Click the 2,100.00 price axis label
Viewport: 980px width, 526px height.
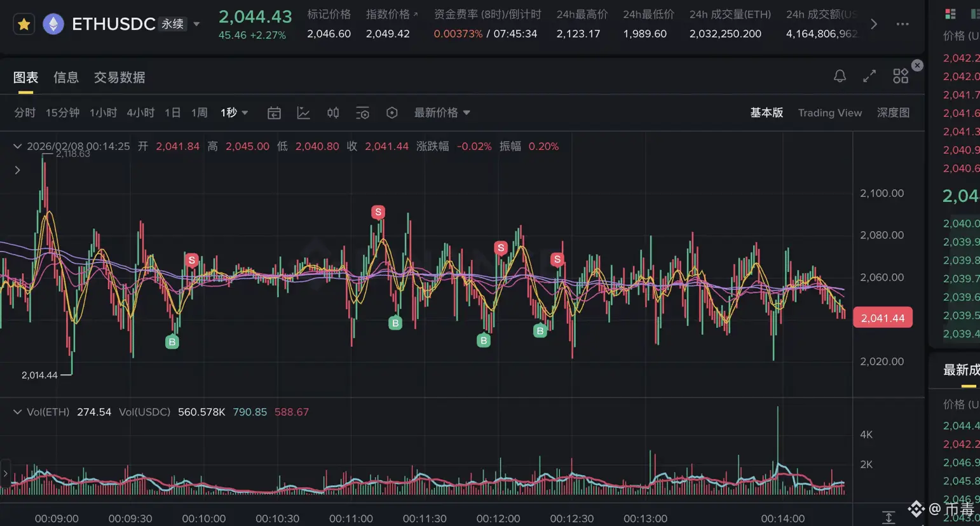(x=881, y=193)
